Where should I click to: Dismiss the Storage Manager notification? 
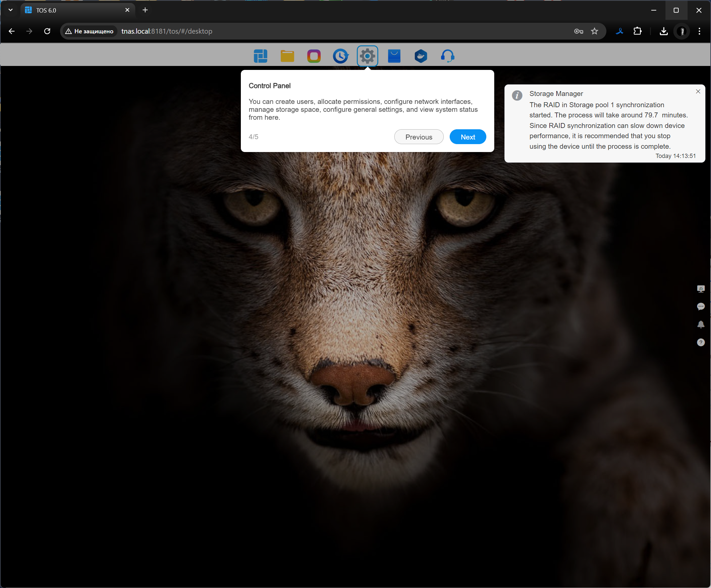click(x=698, y=91)
